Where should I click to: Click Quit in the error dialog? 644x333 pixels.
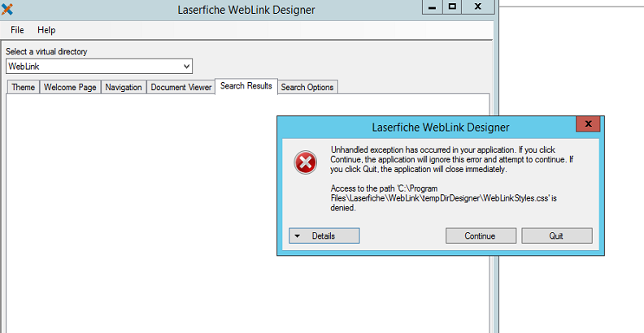[556, 236]
